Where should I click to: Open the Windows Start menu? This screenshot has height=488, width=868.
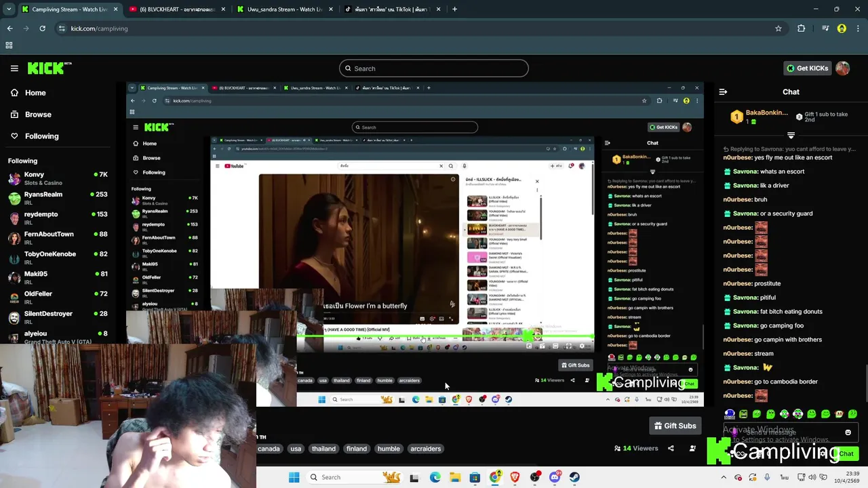coord(294,477)
